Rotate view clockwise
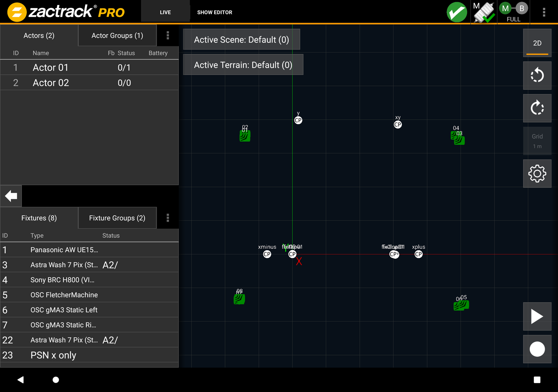This screenshot has width=558, height=392. 537,108
